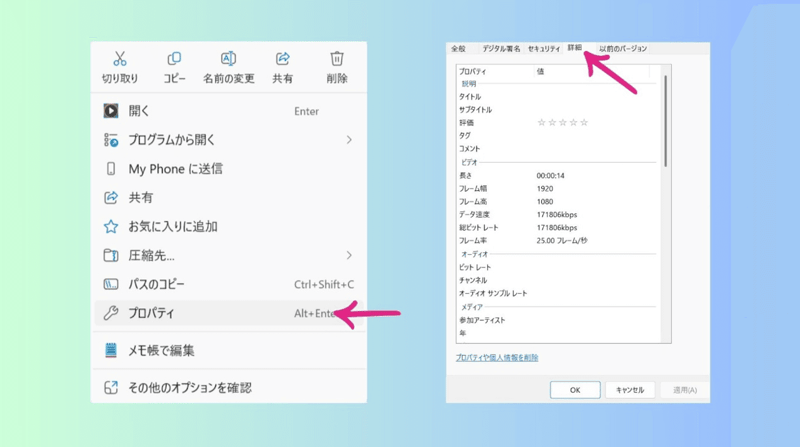Expand the Compress to (圧縮先...) submenu arrow
This screenshot has width=800, height=447.
pyautogui.click(x=349, y=256)
